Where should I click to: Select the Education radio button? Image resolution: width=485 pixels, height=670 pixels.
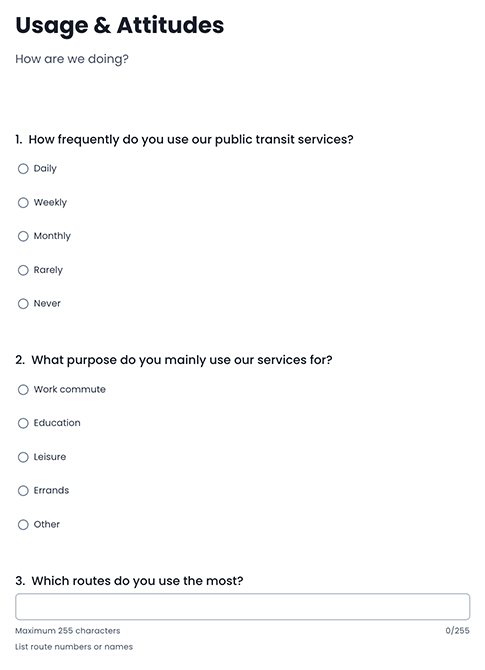(x=23, y=423)
